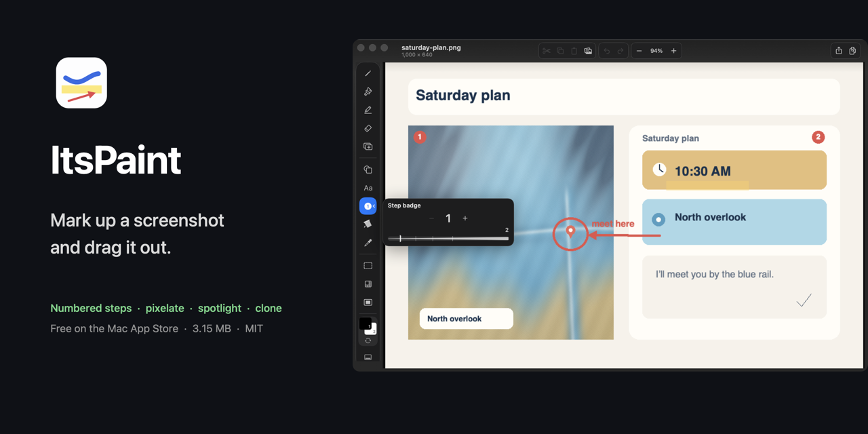Click the '10:30 AM' time card

click(734, 170)
